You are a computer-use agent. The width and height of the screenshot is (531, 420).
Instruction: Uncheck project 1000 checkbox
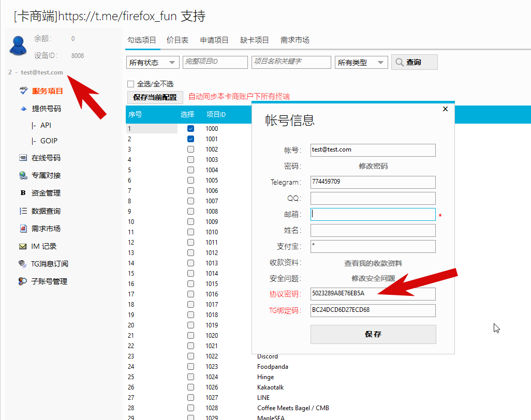coord(190,129)
